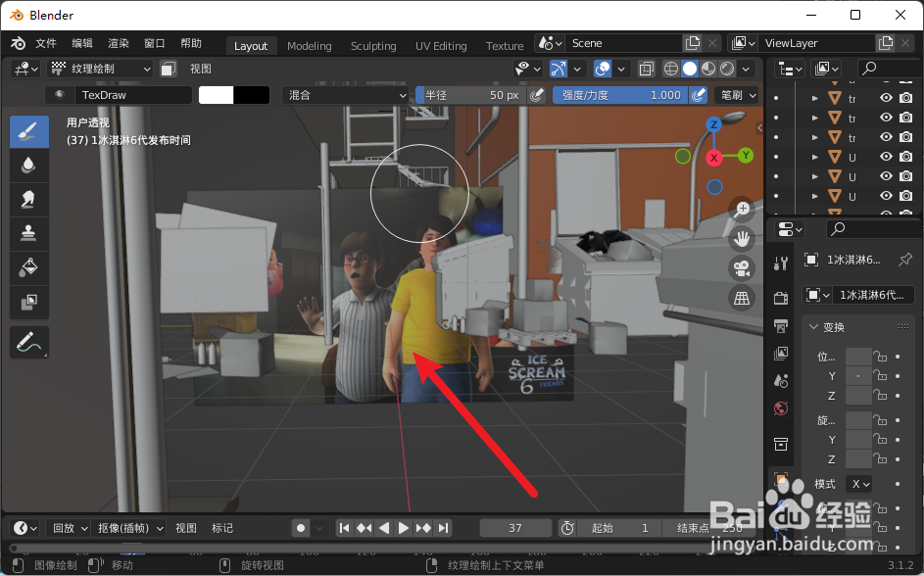Select the Soften tool
Image resolution: width=924 pixels, height=576 pixels.
click(x=28, y=166)
